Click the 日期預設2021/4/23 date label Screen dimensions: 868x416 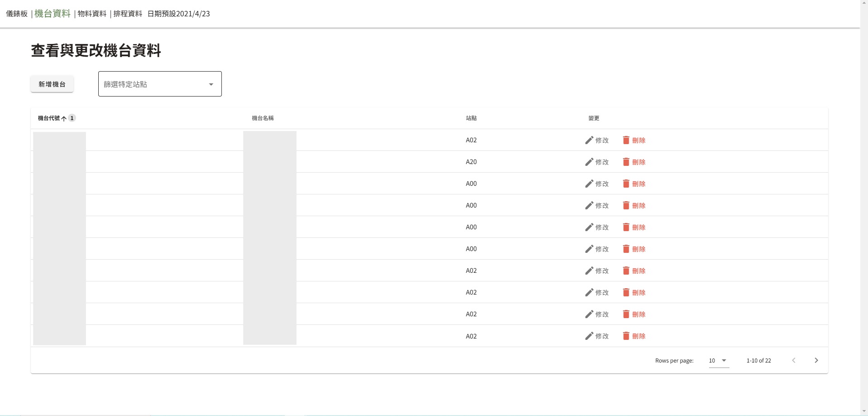(x=179, y=14)
